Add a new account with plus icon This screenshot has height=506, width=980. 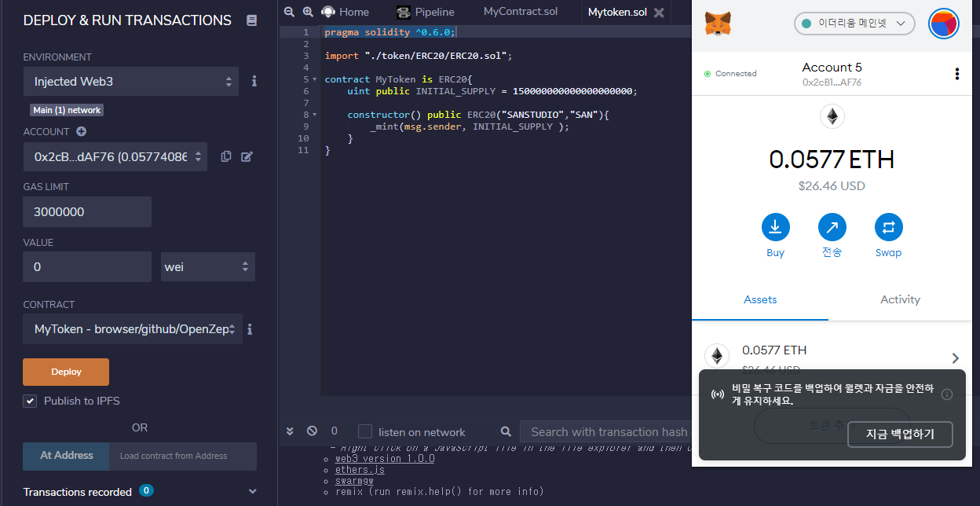tap(81, 132)
